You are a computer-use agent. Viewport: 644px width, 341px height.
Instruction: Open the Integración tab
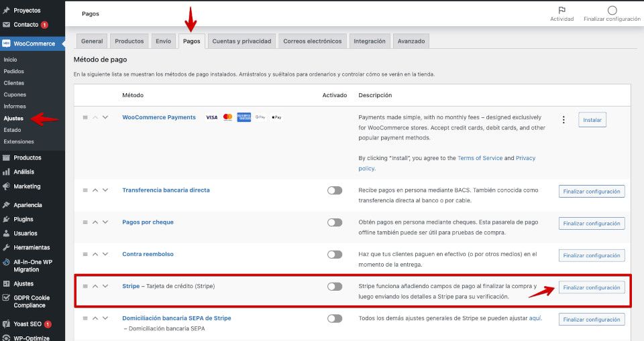coord(370,41)
